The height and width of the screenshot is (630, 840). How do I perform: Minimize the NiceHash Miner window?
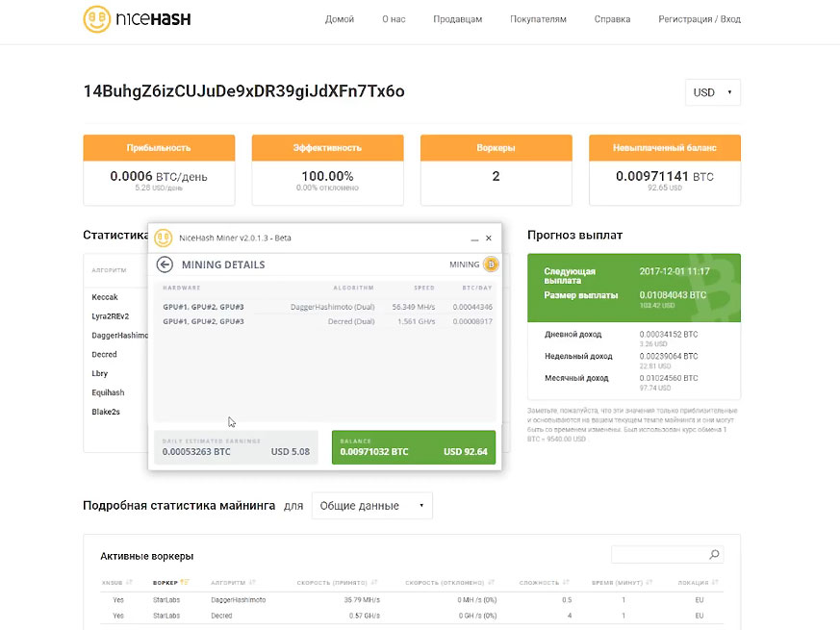474,239
